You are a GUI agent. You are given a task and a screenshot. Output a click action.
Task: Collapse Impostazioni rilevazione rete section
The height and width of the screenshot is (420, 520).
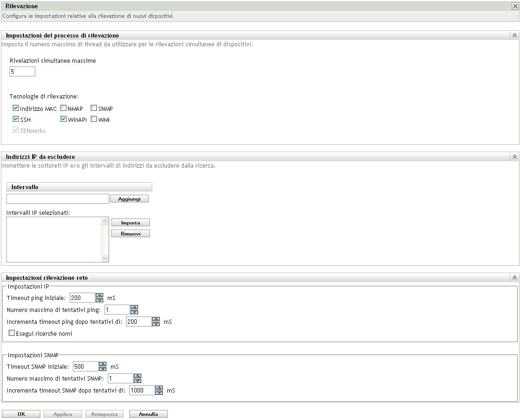(x=514, y=278)
